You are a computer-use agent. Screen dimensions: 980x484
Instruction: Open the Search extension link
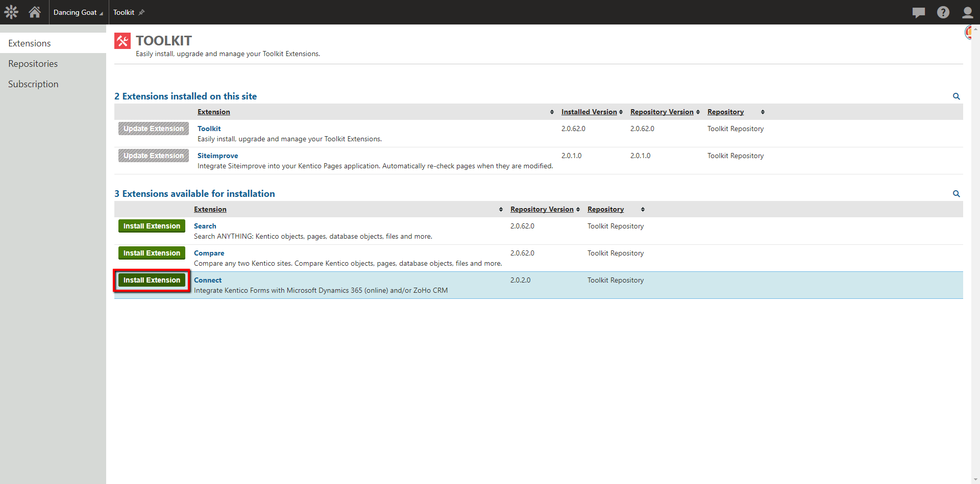coord(205,226)
